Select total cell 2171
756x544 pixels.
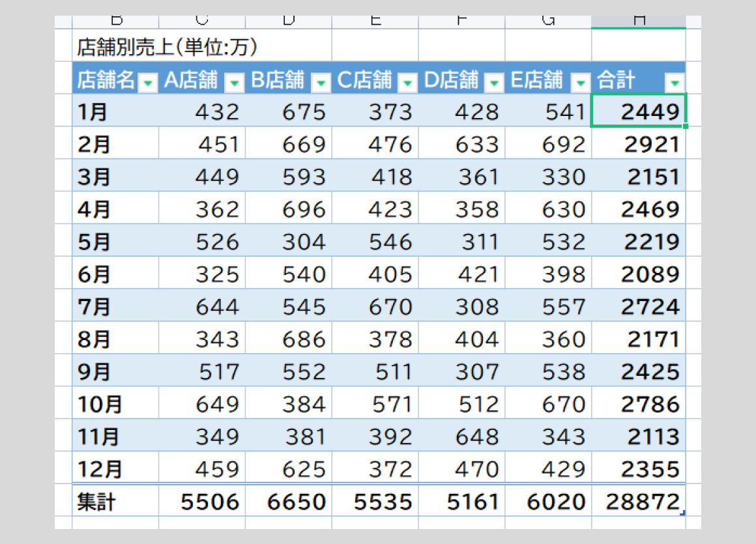pos(639,338)
